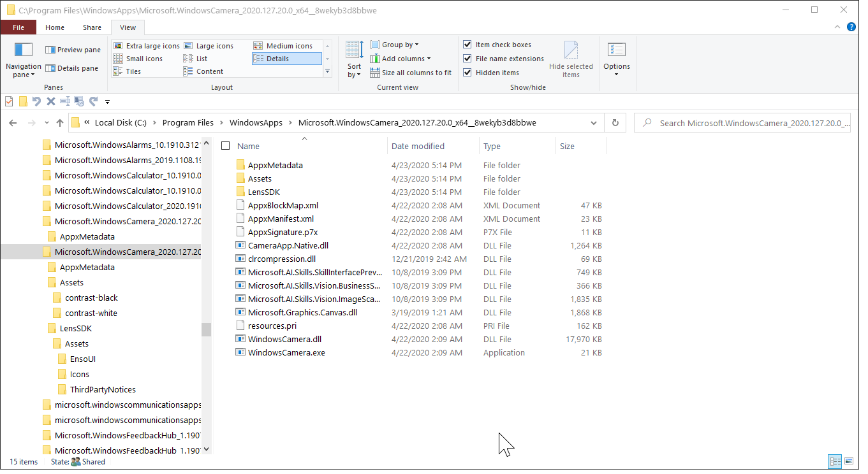868x474 pixels.
Task: Open the Options button
Action: point(617,60)
